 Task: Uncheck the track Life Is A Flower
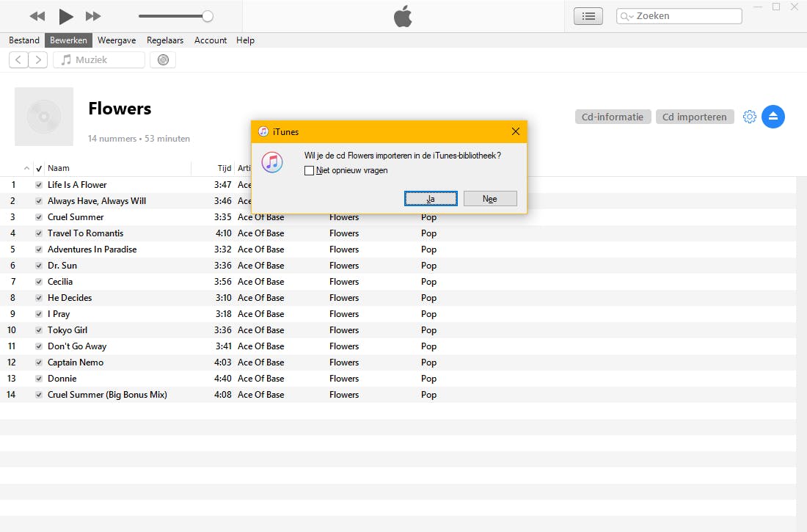point(39,184)
